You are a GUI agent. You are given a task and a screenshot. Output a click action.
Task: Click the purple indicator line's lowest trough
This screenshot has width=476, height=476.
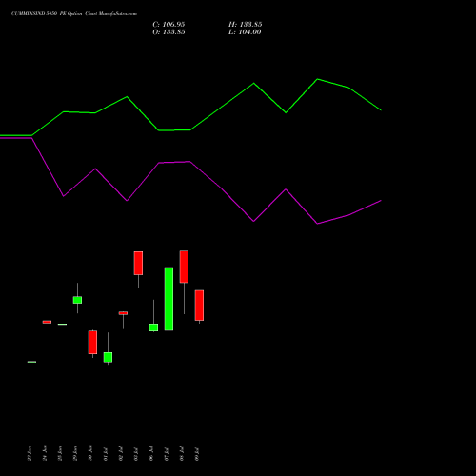tap(317, 224)
